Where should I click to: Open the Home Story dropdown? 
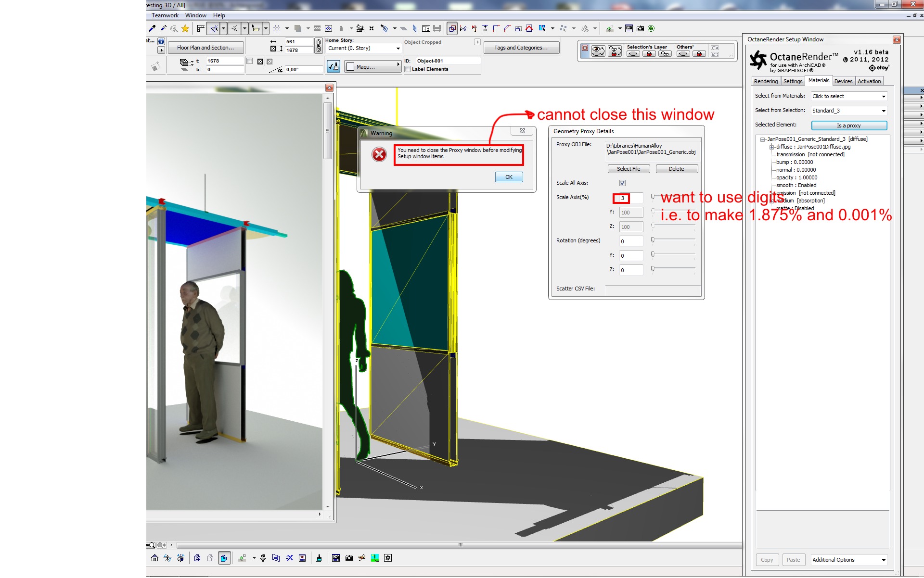tap(398, 49)
